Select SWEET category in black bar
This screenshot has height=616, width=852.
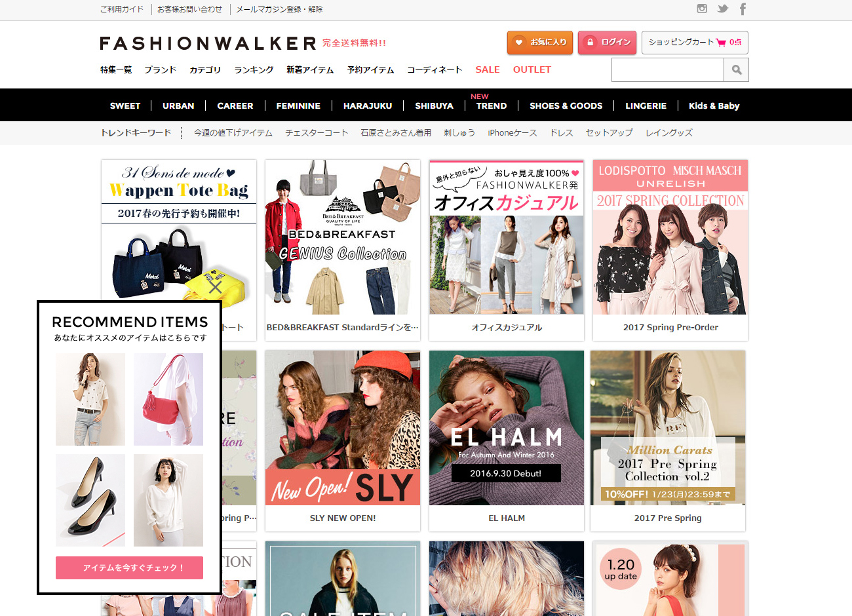(125, 106)
